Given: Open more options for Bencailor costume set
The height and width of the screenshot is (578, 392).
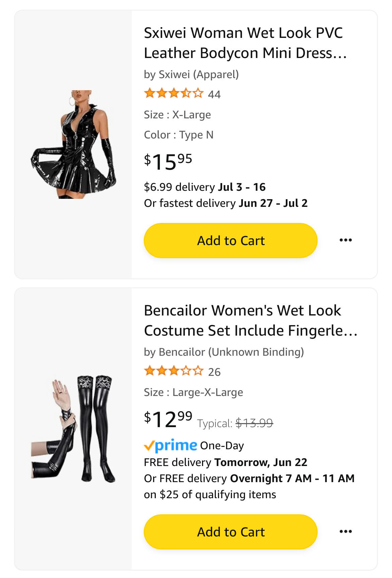Looking at the screenshot, I should (345, 531).
